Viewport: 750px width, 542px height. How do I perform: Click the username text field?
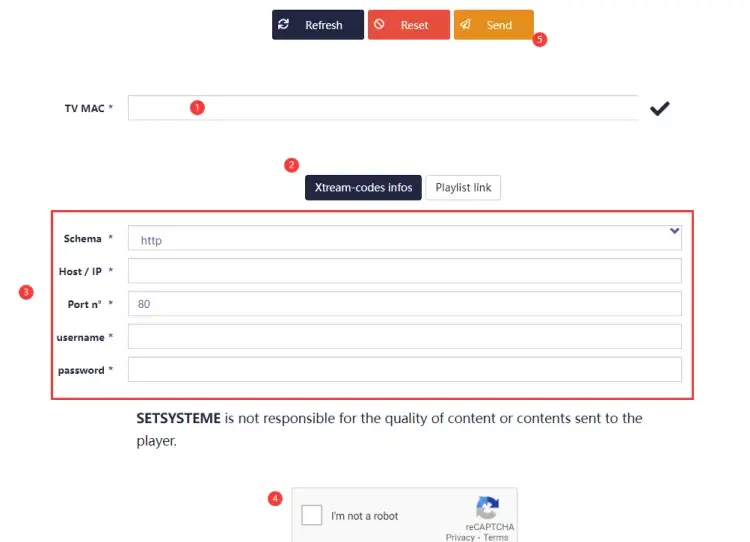tap(404, 337)
